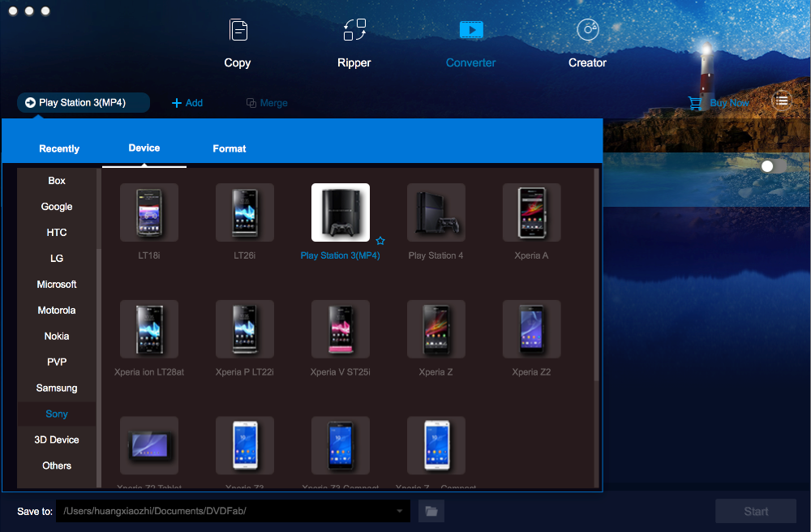The height and width of the screenshot is (532, 811).
Task: Open the Copy module
Action: tap(238, 44)
